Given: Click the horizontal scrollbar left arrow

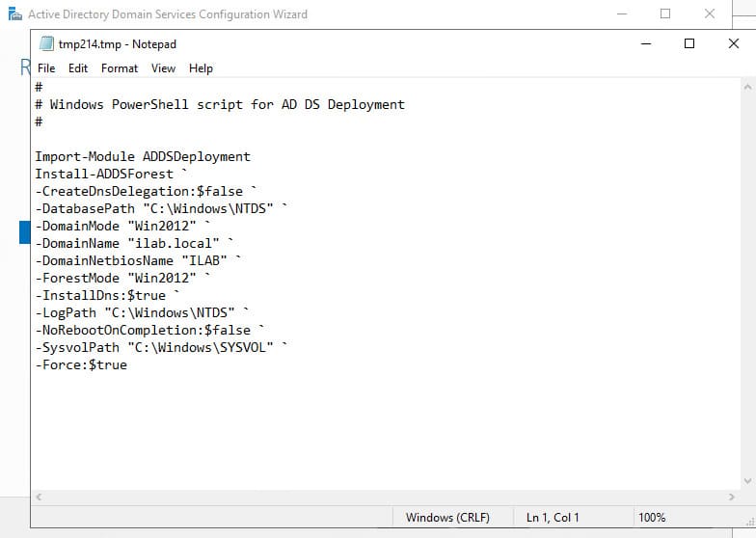Looking at the screenshot, I should 39,498.
